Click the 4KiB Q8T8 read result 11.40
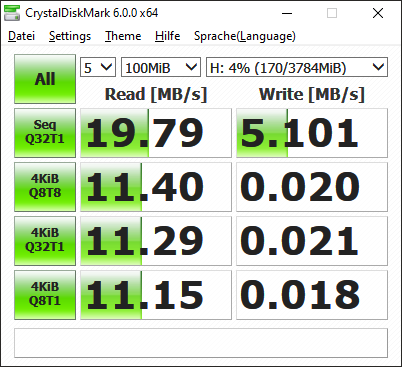The height and width of the screenshot is (367, 402). click(x=156, y=187)
